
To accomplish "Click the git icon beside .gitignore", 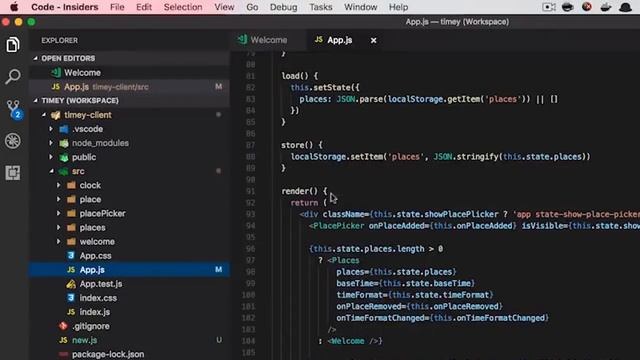I will (63, 326).
